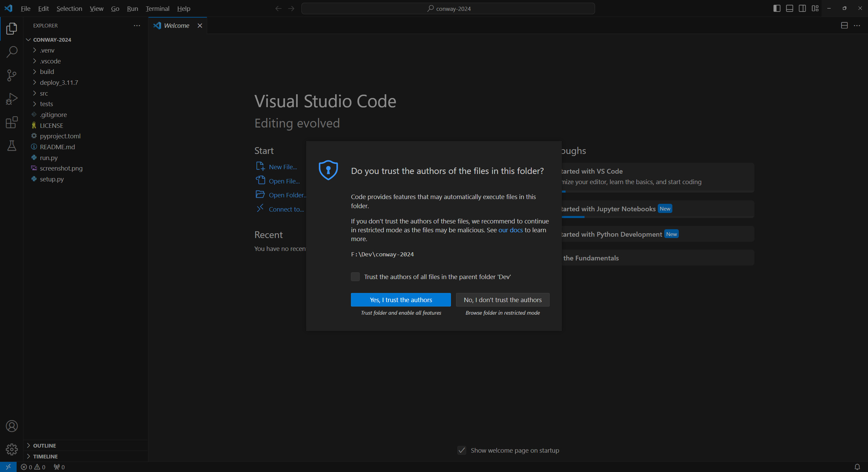Toggle the primary side bar layout icon
The width and height of the screenshot is (868, 472).
777,8
